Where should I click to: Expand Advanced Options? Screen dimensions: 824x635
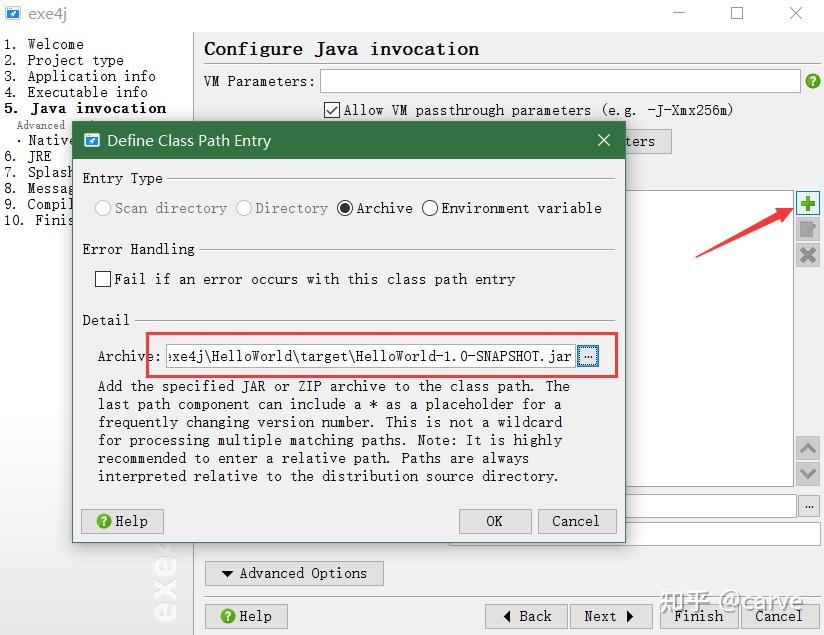coord(294,573)
